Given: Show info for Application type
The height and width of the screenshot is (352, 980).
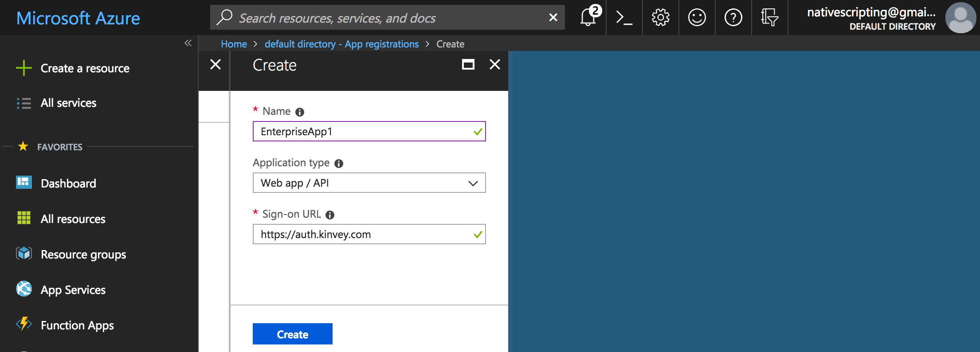Looking at the screenshot, I should click(339, 164).
